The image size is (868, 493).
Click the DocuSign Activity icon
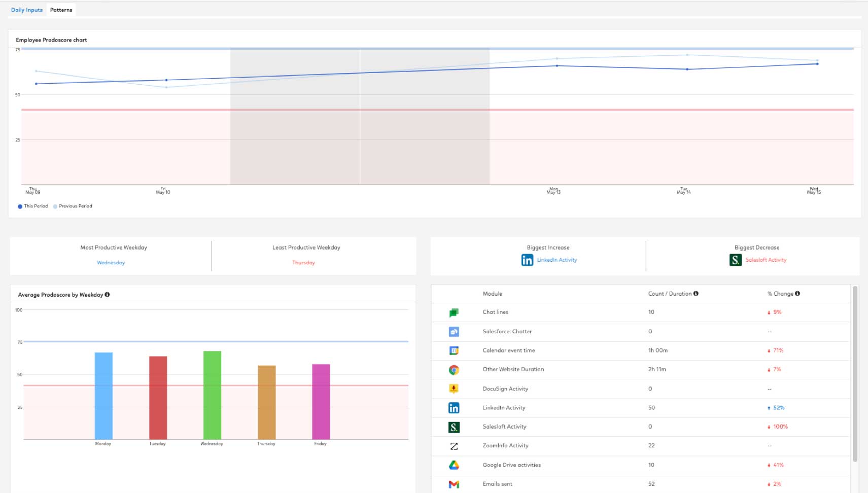click(454, 389)
